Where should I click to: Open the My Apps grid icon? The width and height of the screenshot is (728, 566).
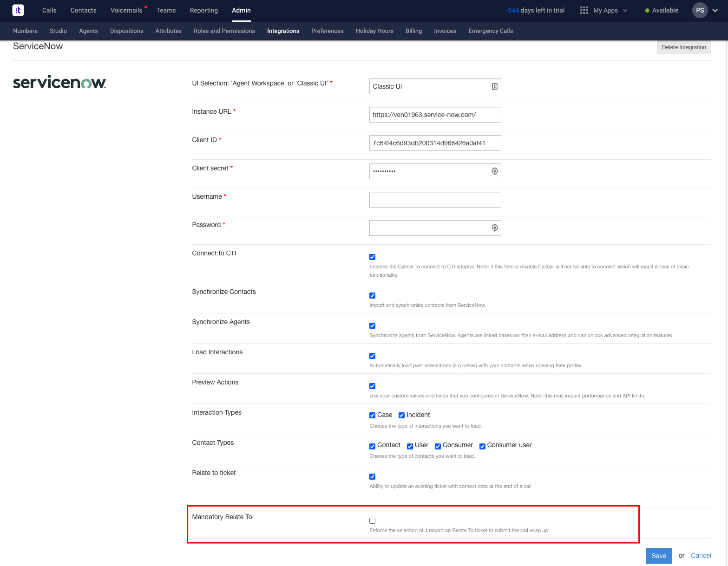click(584, 10)
